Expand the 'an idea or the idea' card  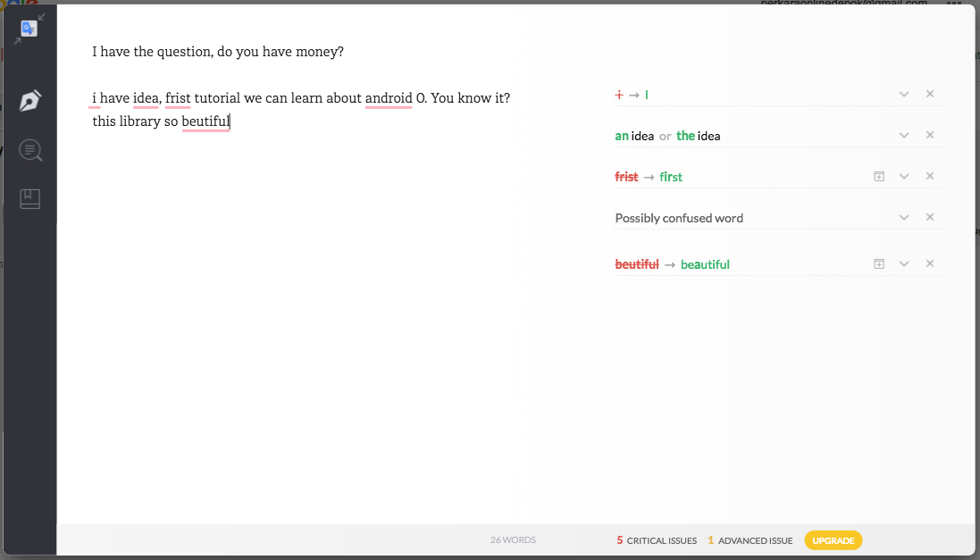pos(904,136)
